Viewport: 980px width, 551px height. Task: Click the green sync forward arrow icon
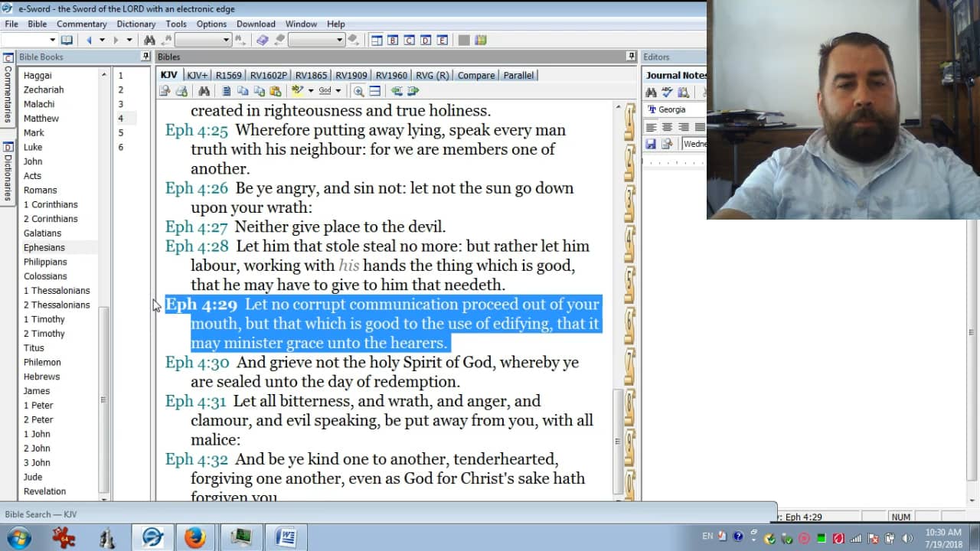tap(413, 91)
